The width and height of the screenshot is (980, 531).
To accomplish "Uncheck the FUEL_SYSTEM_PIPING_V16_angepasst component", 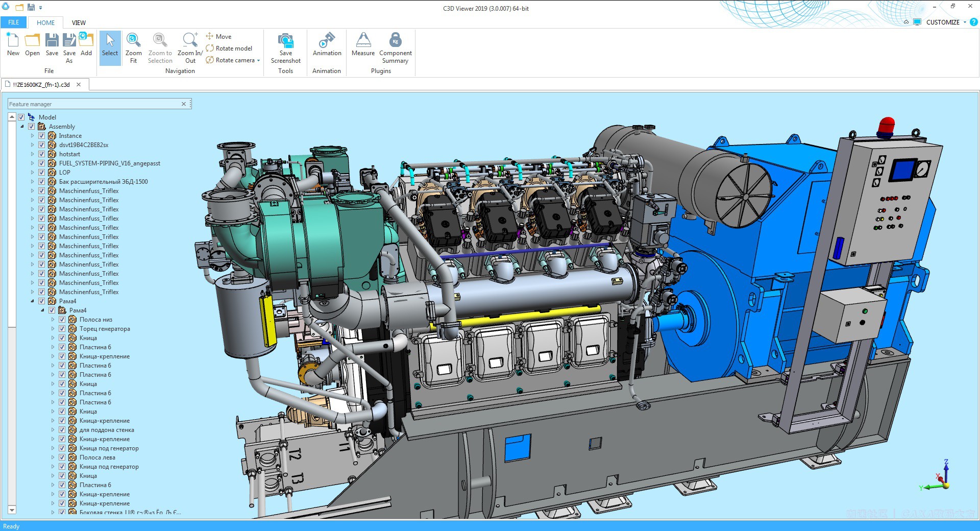I will (42, 163).
